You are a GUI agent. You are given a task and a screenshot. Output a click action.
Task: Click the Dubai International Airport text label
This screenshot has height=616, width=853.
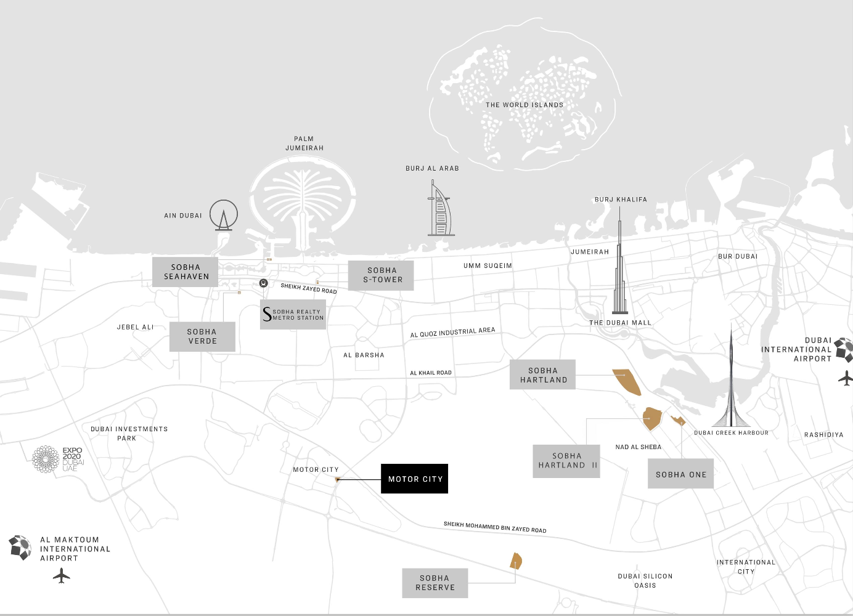796,349
